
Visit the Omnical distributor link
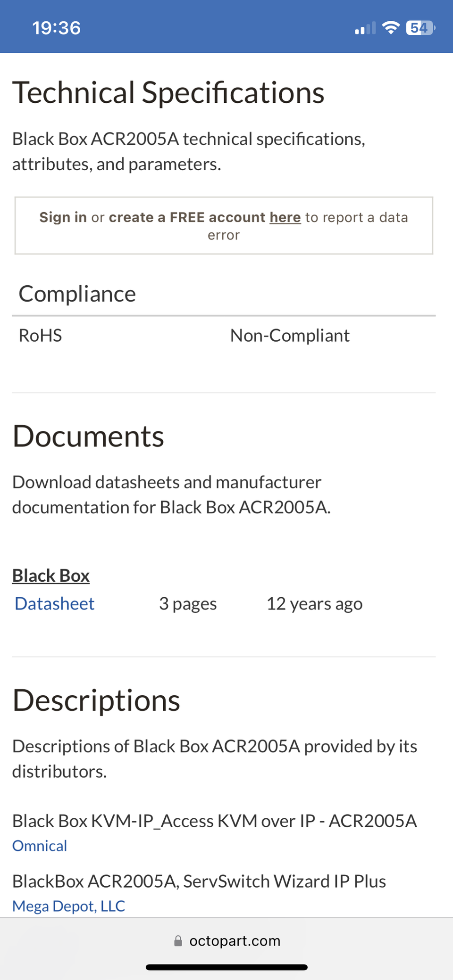[40, 846]
